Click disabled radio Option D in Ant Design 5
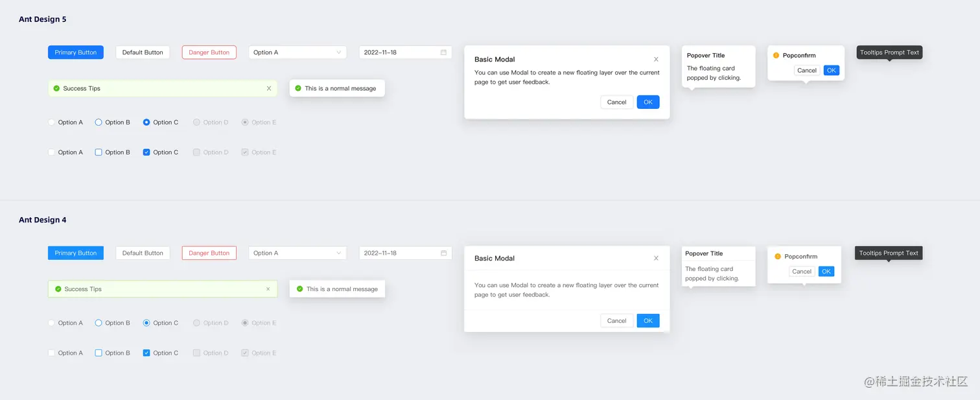The width and height of the screenshot is (980, 400). [x=196, y=122]
